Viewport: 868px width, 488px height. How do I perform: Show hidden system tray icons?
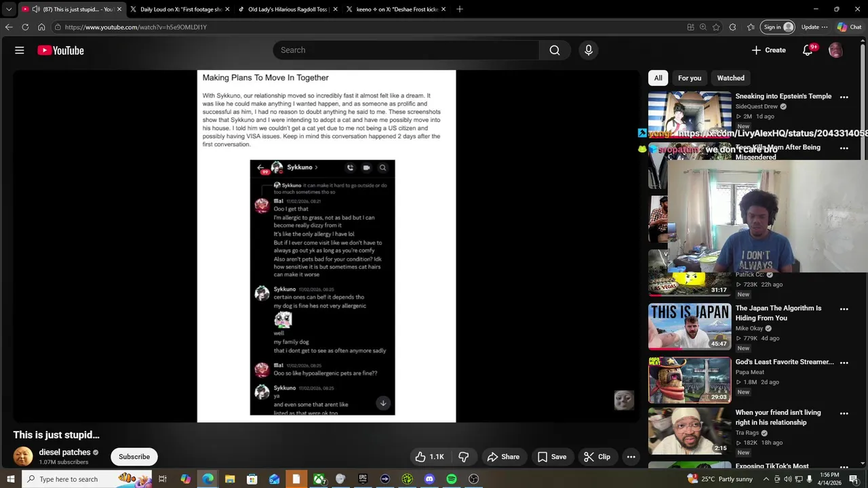click(766, 479)
